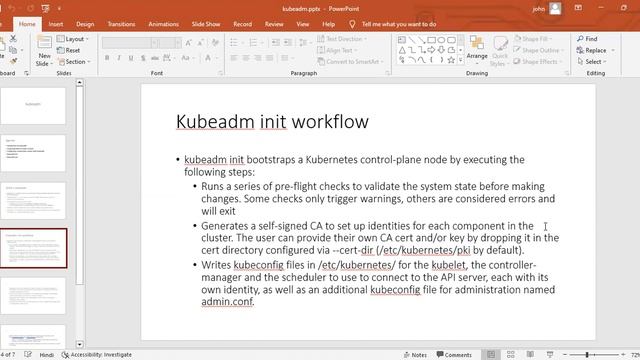Open Character Spacing dropdown
This screenshot has height=360, width=640.
[168, 58]
